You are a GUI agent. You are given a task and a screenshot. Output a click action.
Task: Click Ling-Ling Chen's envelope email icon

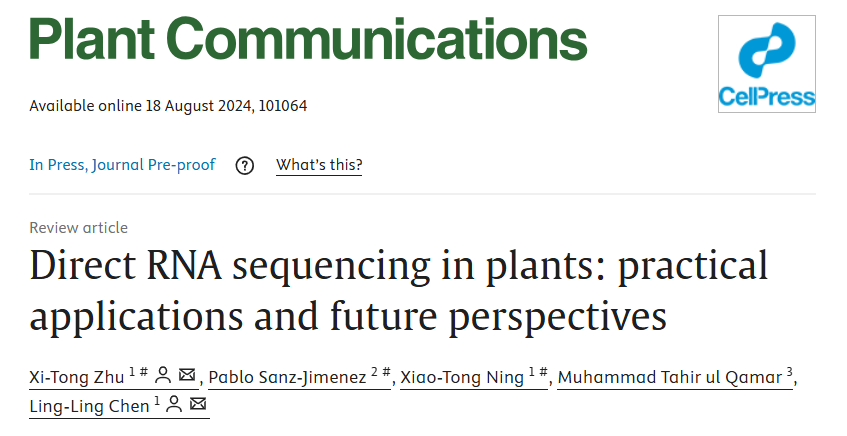coord(198,404)
